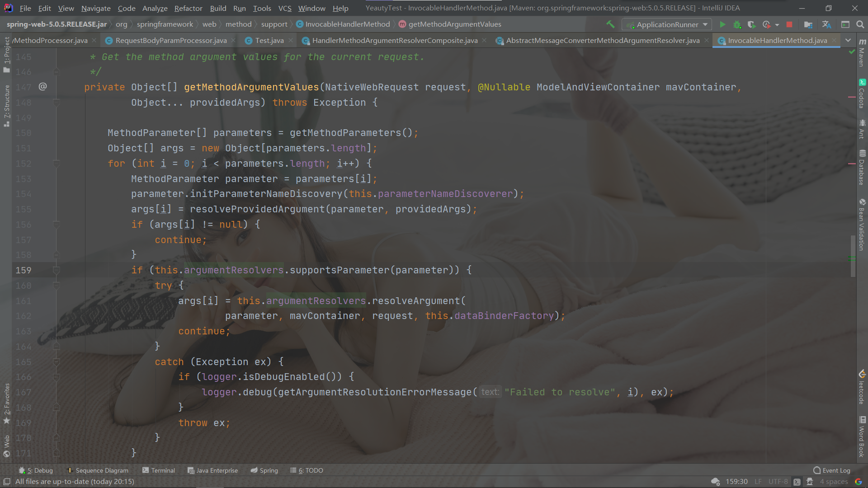This screenshot has height=488, width=868.
Task: Collapse the try block at line 160
Action: (57, 286)
